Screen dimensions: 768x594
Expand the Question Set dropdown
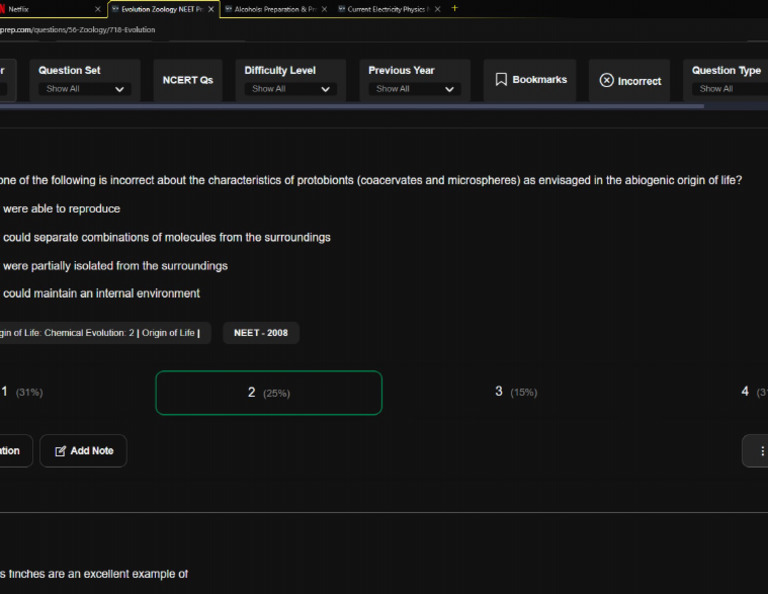(84, 89)
